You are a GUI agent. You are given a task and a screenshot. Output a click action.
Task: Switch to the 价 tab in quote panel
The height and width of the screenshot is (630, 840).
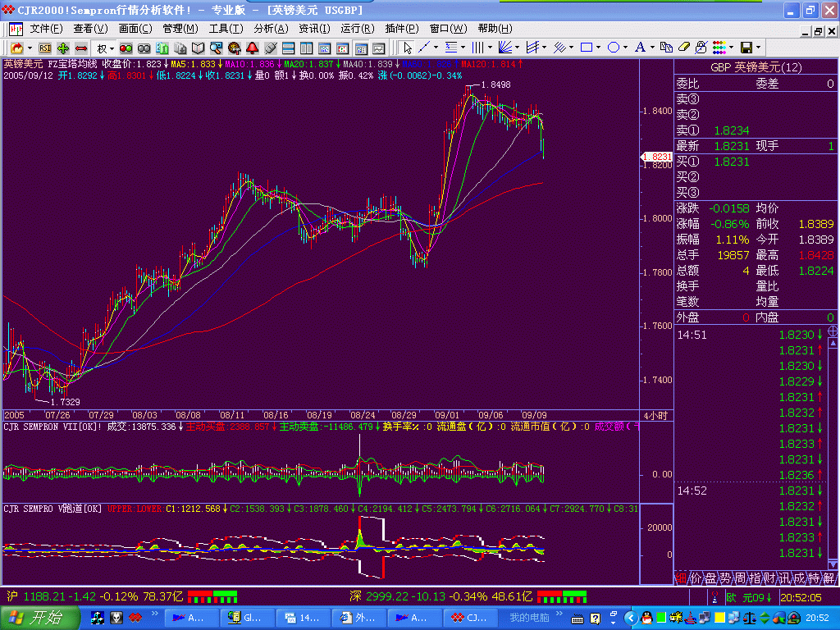pyautogui.click(x=696, y=578)
